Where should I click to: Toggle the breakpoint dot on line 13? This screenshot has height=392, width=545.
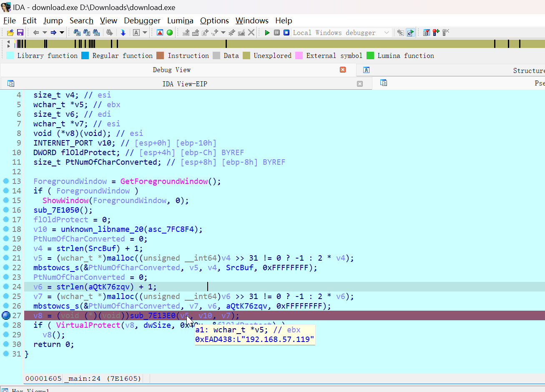6,181
